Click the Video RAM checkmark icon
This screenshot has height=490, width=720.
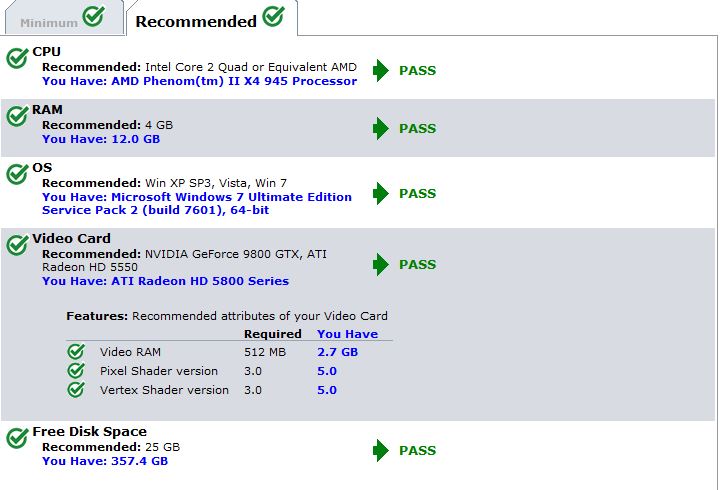76,352
